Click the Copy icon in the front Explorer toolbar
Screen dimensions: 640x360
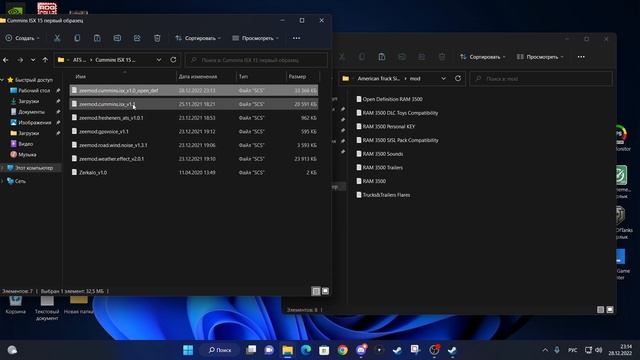tap(77, 38)
